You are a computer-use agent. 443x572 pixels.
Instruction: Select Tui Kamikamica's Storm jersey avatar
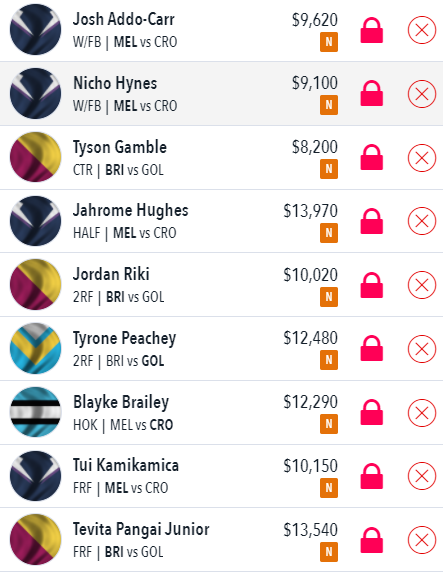(35, 476)
